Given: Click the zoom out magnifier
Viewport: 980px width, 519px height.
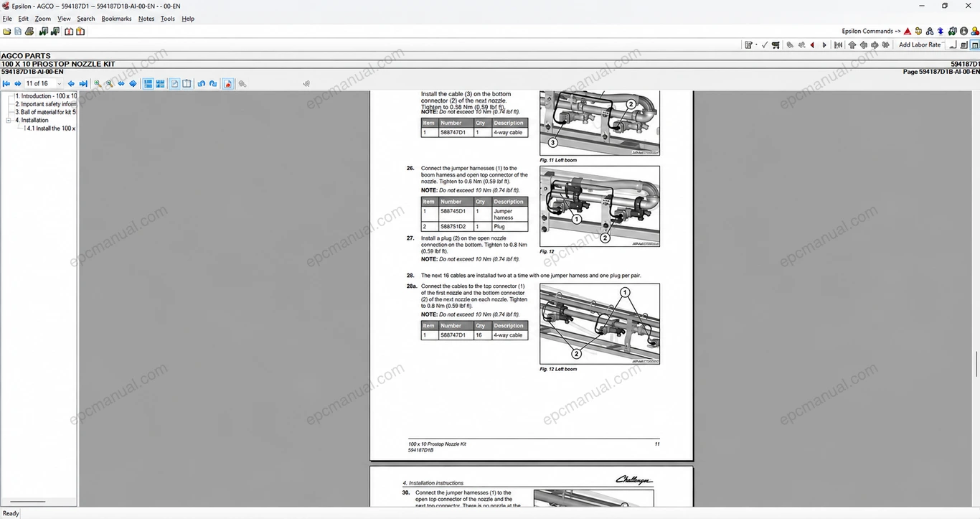Looking at the screenshot, I should 109,83.
